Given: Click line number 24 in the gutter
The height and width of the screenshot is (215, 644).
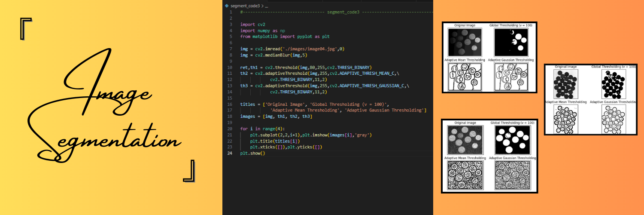Looking at the screenshot, I should [230, 153].
